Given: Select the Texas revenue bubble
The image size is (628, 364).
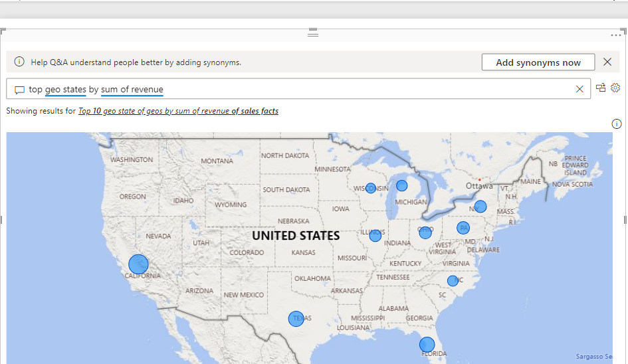Looking at the screenshot, I should 296,319.
